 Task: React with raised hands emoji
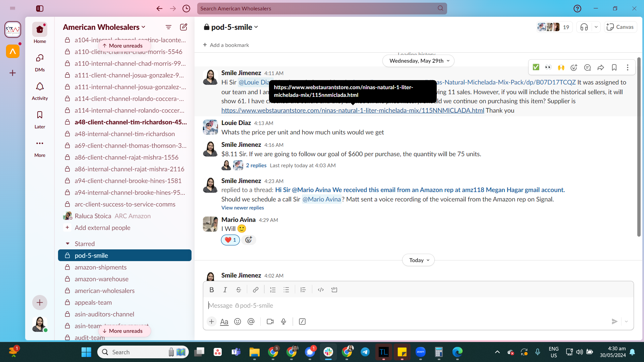coord(561,67)
